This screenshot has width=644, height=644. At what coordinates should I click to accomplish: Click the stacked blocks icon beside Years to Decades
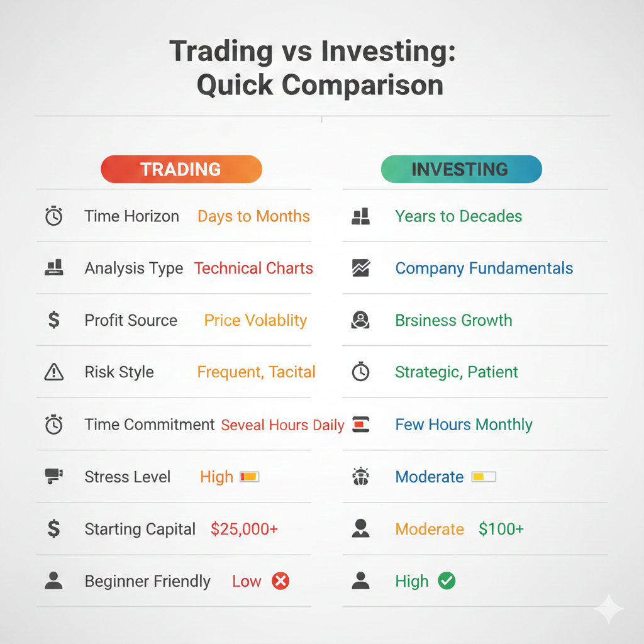point(360,216)
